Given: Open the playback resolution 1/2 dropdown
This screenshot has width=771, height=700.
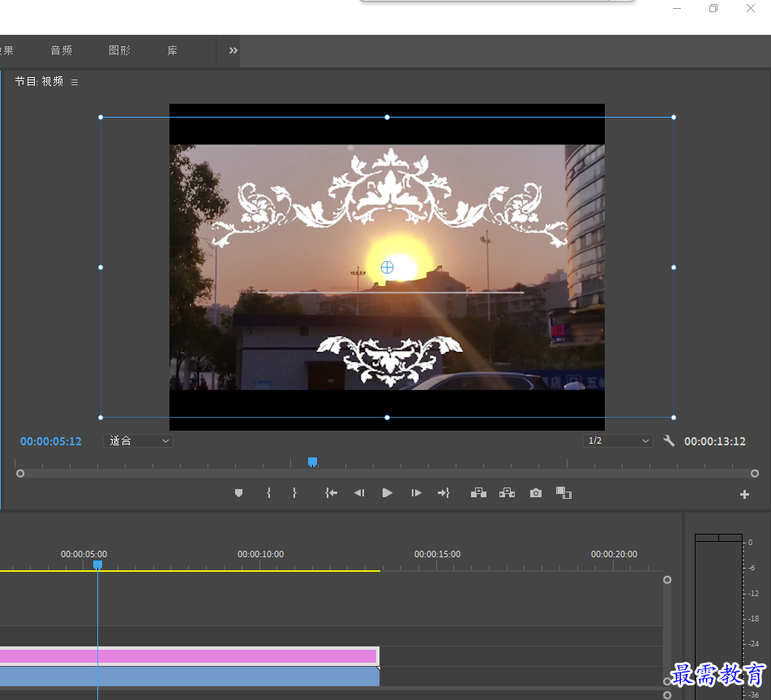Looking at the screenshot, I should pyautogui.click(x=618, y=440).
